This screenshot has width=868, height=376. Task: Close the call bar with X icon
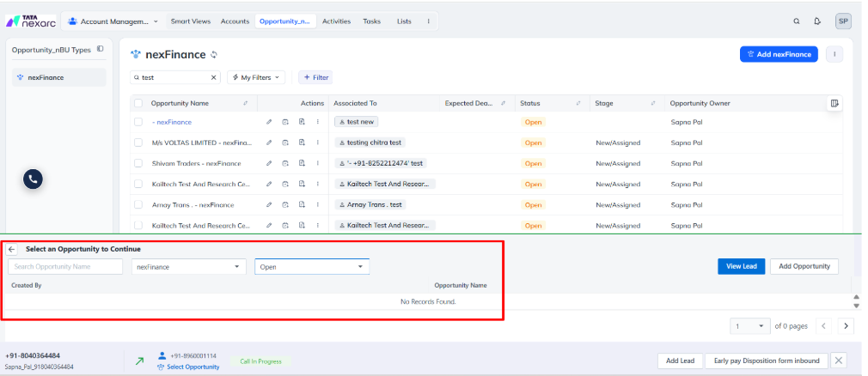pyautogui.click(x=839, y=361)
